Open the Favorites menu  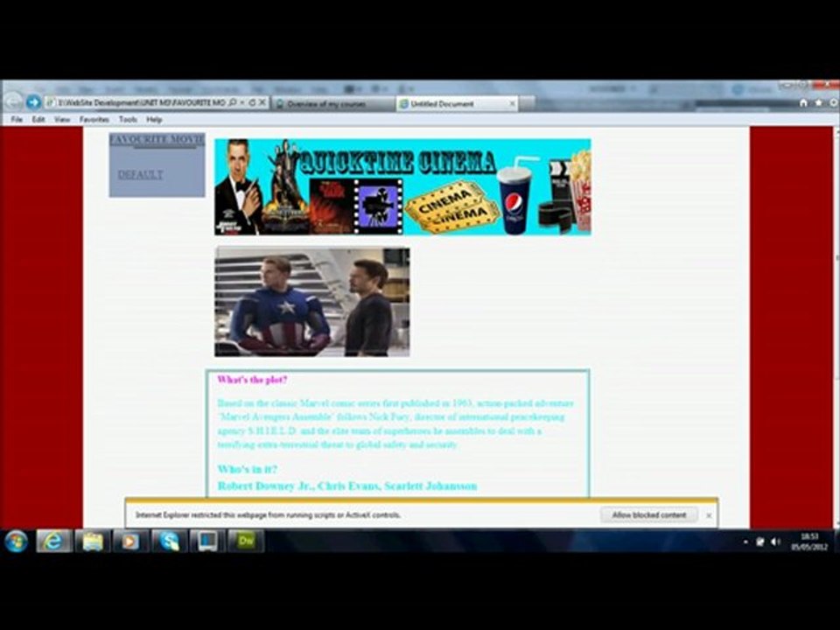[x=94, y=120]
